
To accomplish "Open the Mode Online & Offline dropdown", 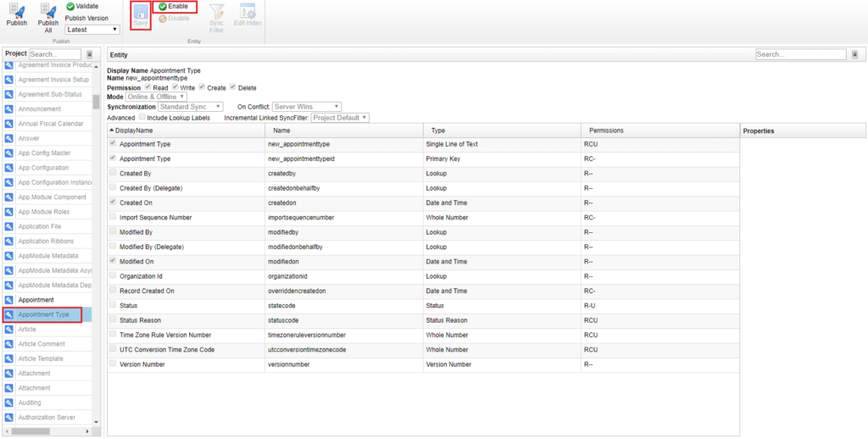I will pyautogui.click(x=156, y=97).
